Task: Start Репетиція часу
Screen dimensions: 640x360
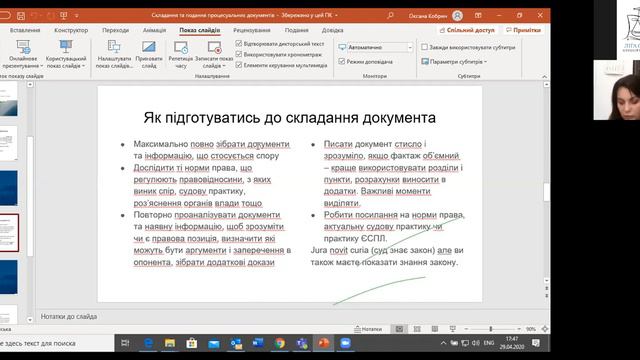Action: (180, 54)
